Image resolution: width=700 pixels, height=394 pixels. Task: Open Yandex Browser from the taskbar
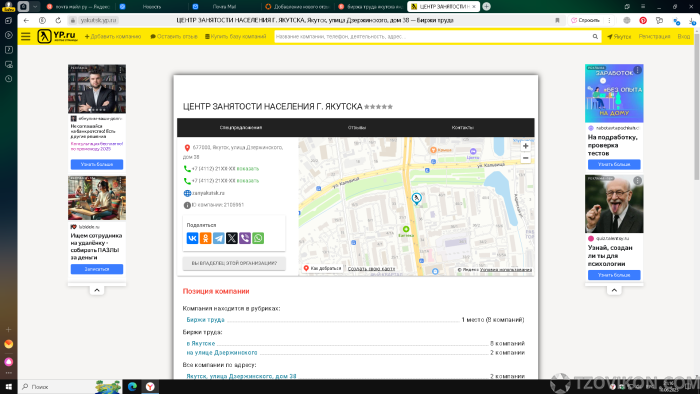(x=150, y=387)
